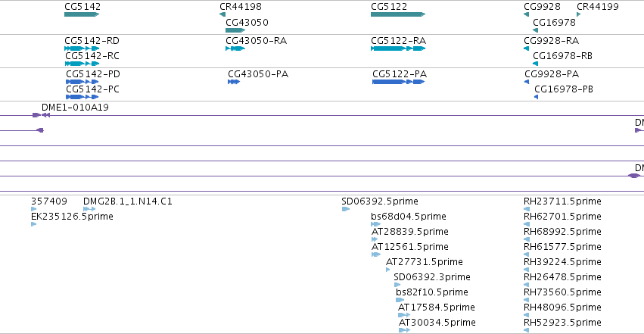This screenshot has width=644, height=334.
Task: Click the CR44198 label
Action: [x=241, y=7]
